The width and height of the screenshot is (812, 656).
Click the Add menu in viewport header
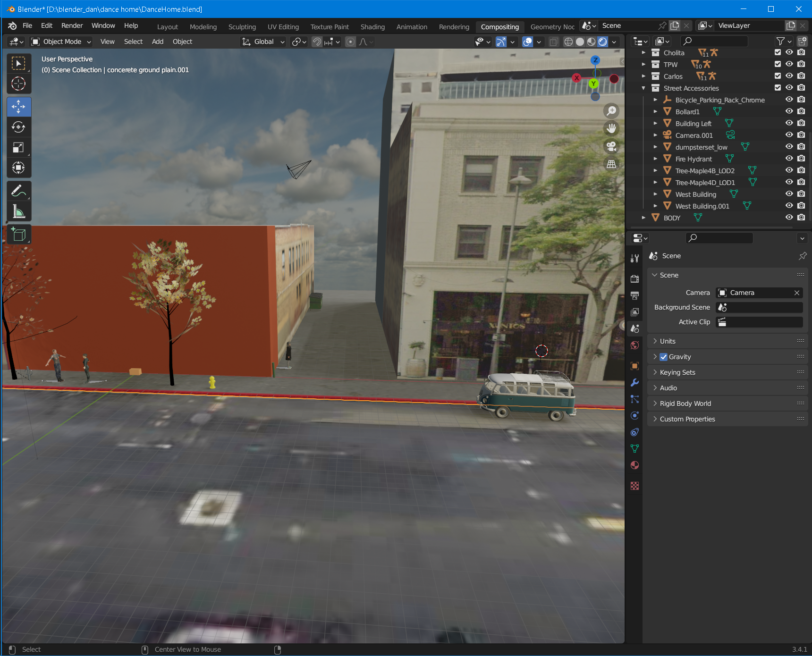pos(157,42)
